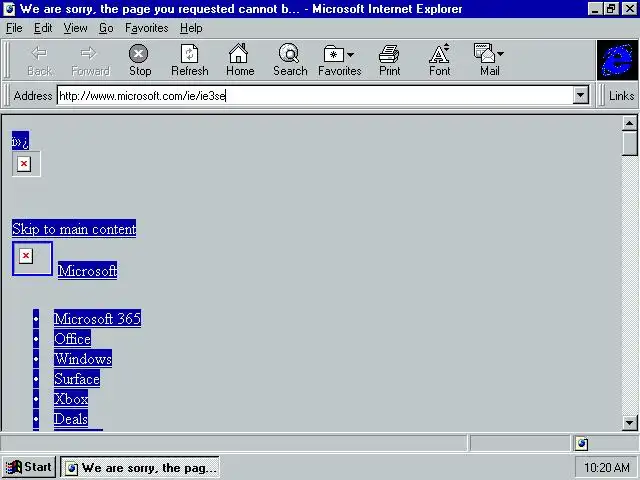Go to the Home page

click(240, 61)
